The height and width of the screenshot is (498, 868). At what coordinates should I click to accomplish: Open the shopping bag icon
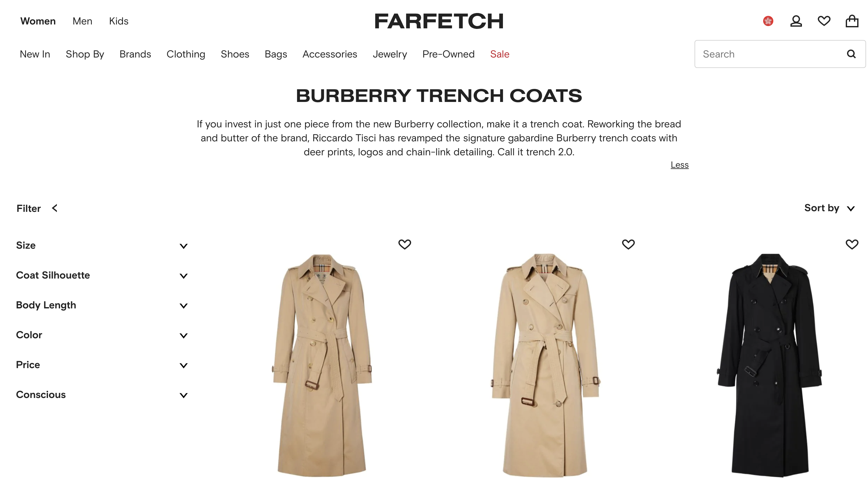coord(851,21)
